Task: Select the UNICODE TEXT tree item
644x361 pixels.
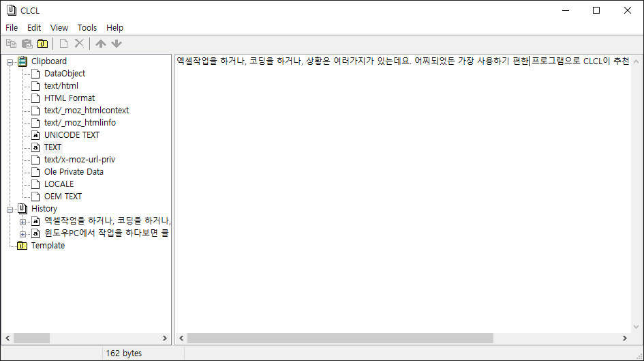Action: tap(72, 135)
